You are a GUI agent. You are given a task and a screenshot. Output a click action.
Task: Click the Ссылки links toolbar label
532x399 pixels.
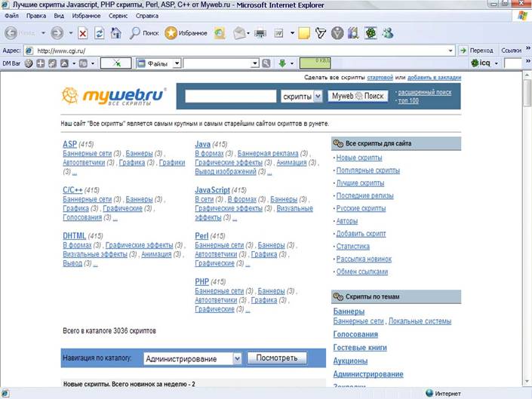pos(511,51)
